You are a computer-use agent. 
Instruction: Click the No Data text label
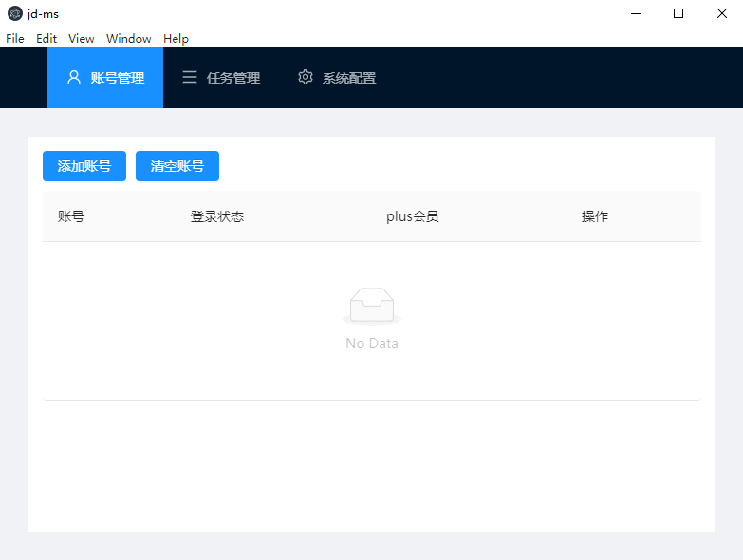click(372, 344)
